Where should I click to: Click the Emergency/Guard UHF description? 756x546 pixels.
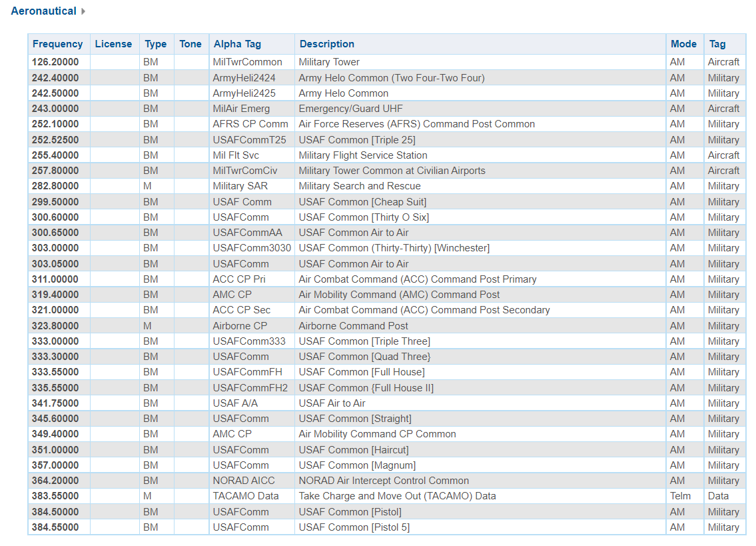pyautogui.click(x=350, y=109)
